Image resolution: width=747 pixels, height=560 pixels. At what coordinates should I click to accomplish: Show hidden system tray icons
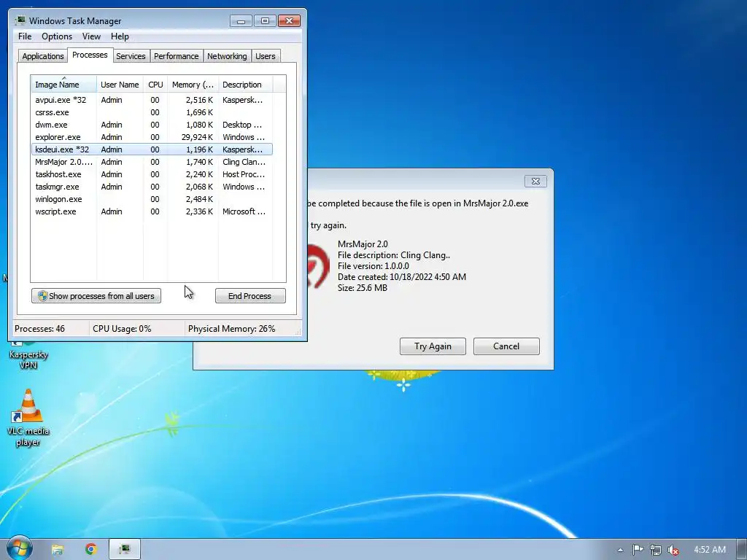(x=620, y=550)
